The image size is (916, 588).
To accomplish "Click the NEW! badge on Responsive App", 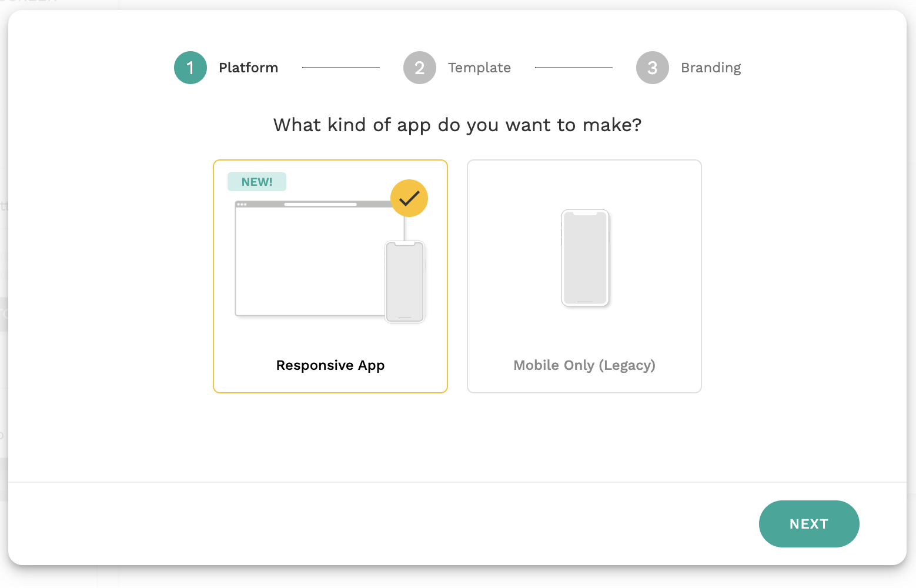I will 257,182.
